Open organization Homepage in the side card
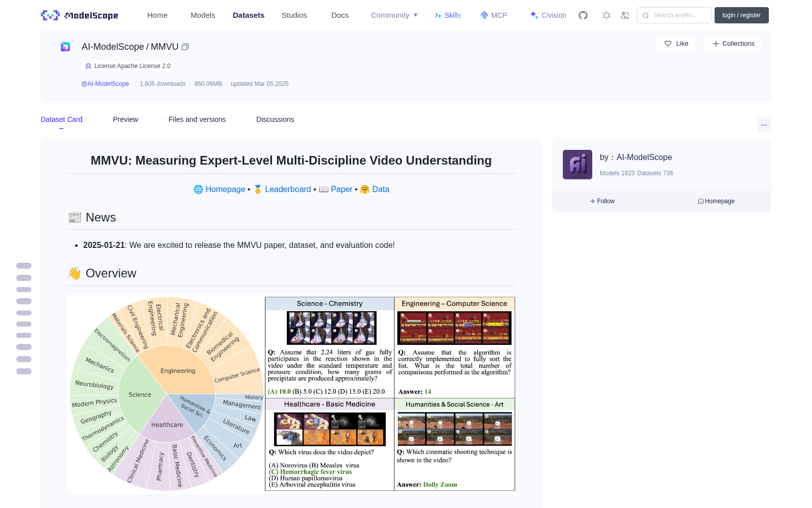 pos(716,201)
